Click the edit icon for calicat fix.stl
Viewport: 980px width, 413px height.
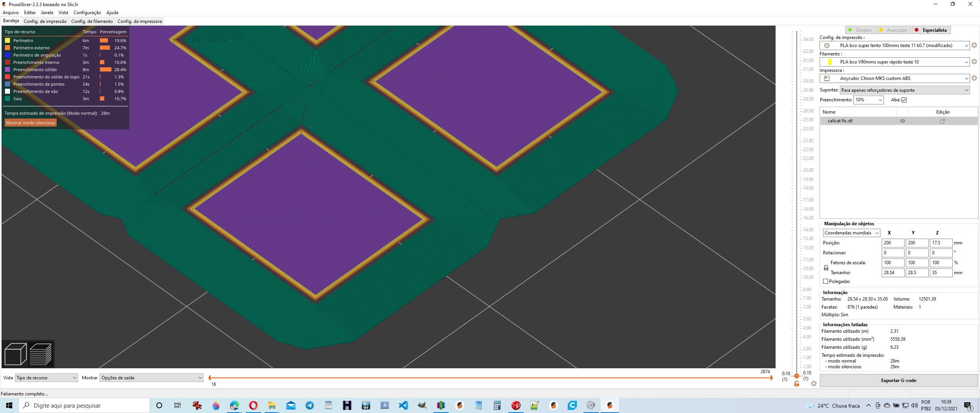click(942, 121)
